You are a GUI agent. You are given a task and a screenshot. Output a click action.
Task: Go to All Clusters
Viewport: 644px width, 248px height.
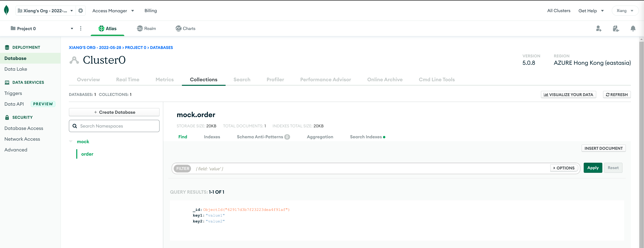[x=559, y=11]
